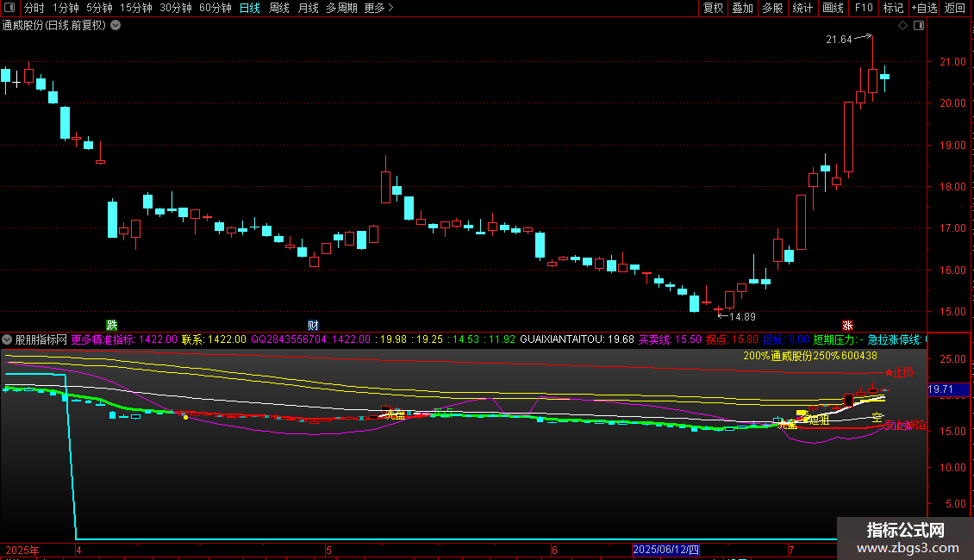Click month 7 on the date axis

[790, 550]
